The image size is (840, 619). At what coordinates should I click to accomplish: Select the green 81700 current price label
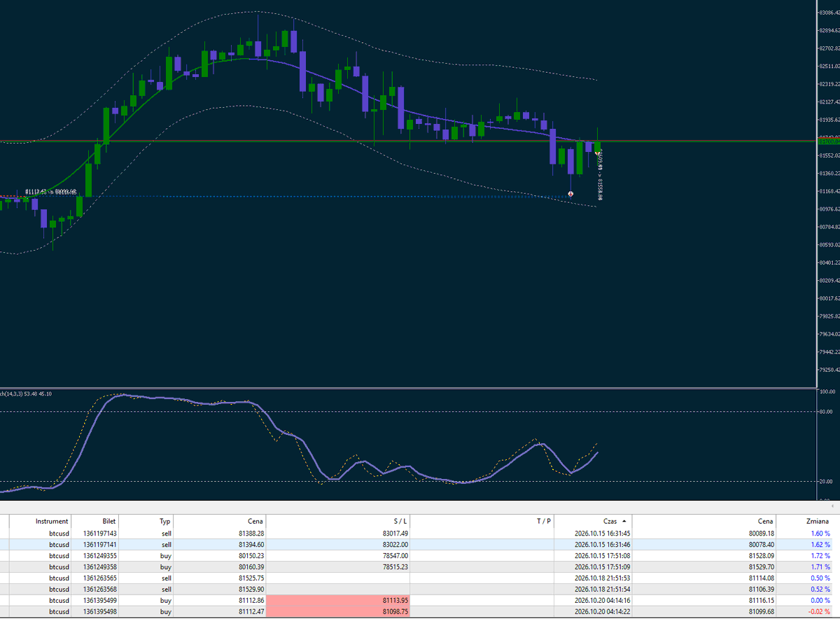(828, 141)
